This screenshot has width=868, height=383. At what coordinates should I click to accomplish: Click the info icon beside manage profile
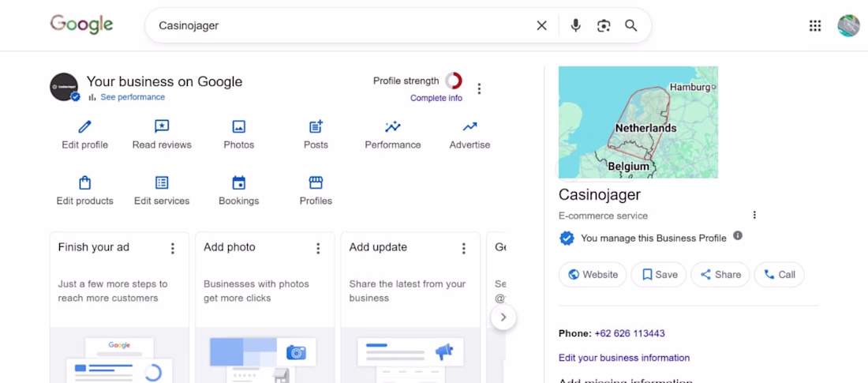coord(737,235)
